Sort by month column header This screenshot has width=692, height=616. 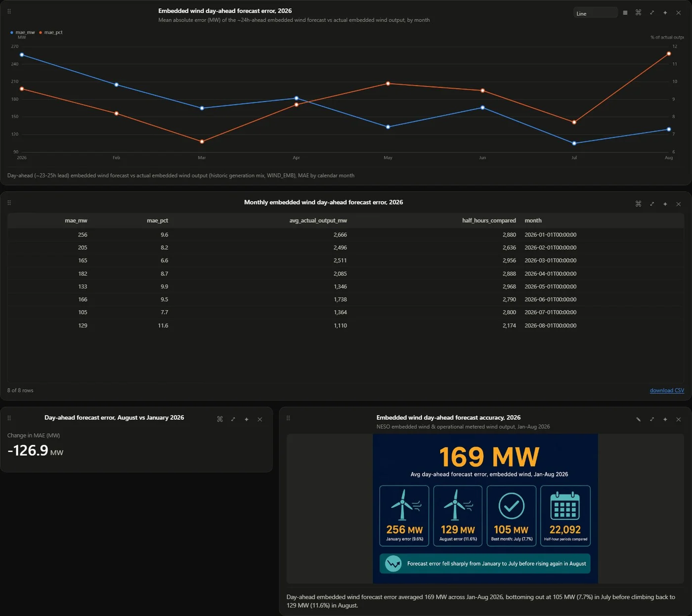click(533, 221)
